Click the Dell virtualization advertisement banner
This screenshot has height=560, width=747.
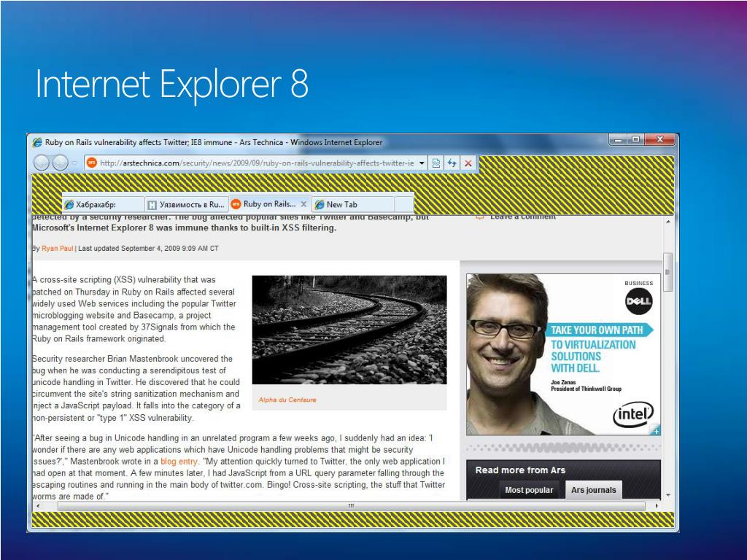click(x=563, y=354)
